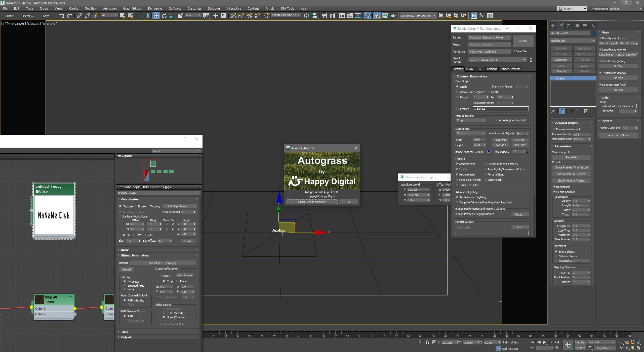The width and height of the screenshot is (644, 352).
Task: Select the Frames radio button
Action: tap(457, 109)
